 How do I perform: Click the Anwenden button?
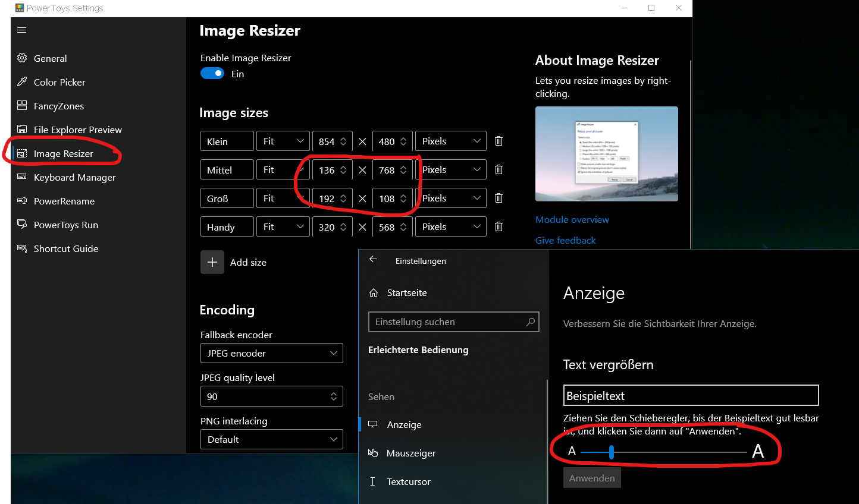point(591,477)
